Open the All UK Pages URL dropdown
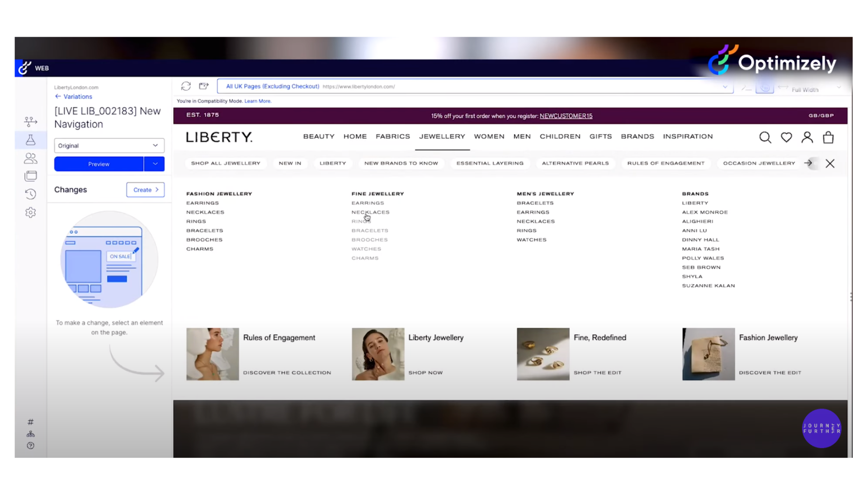The height and width of the screenshot is (488, 868). [725, 86]
